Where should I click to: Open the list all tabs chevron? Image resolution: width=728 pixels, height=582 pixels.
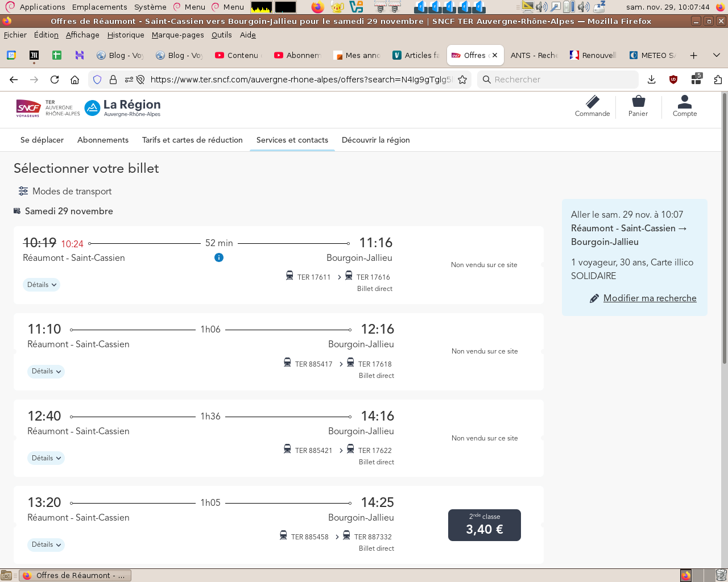click(x=717, y=55)
